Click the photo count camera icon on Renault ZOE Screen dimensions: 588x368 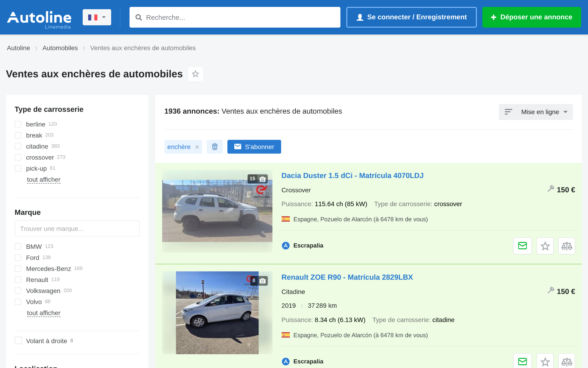coord(262,281)
